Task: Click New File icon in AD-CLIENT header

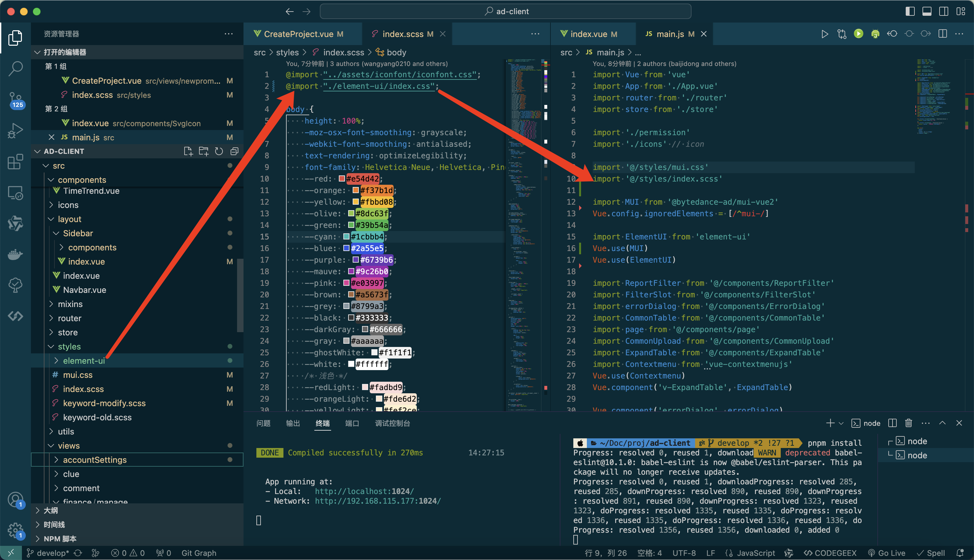Action: (x=188, y=151)
